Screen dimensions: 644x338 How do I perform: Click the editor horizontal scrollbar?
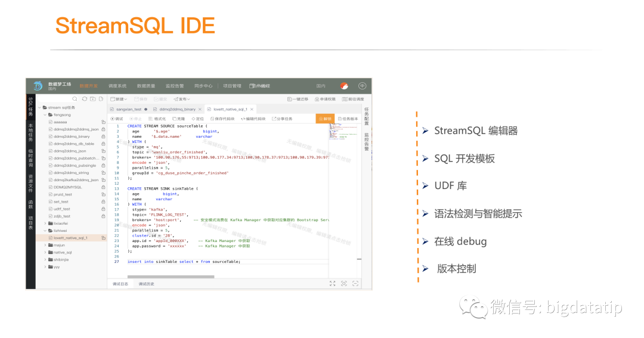tap(171, 277)
